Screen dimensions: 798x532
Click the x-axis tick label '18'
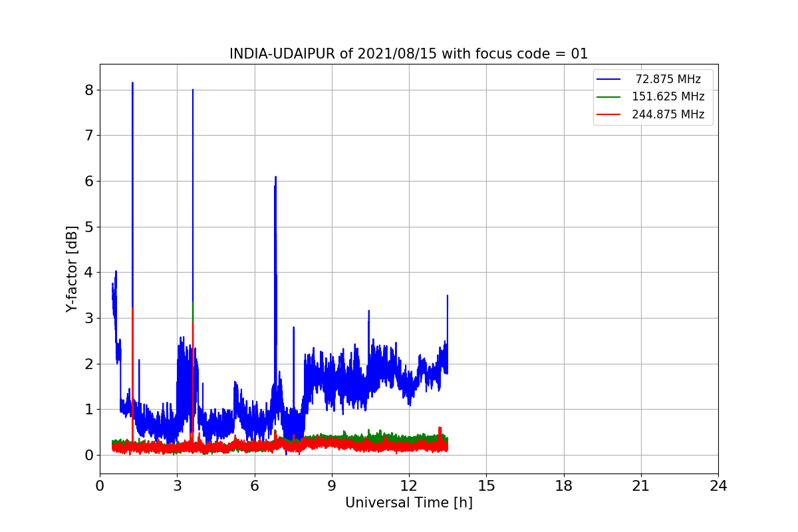[x=564, y=486]
